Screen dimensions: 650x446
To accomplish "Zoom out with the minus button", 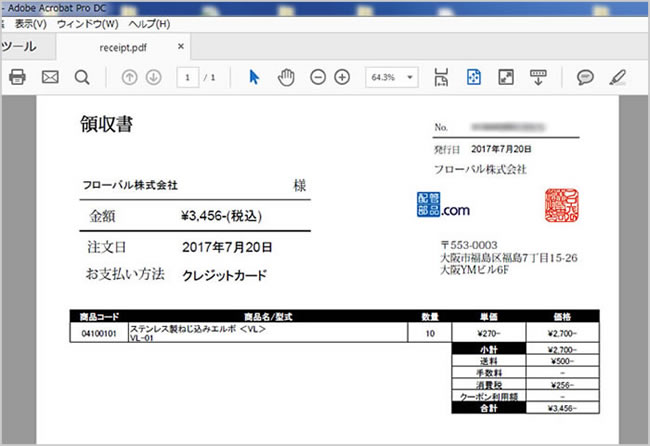I will tap(318, 77).
